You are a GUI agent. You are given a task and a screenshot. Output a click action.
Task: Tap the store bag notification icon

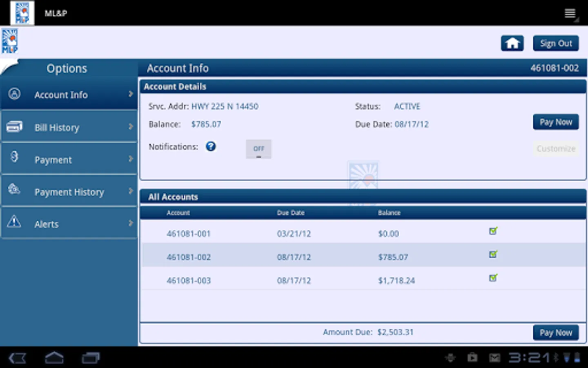(x=472, y=358)
